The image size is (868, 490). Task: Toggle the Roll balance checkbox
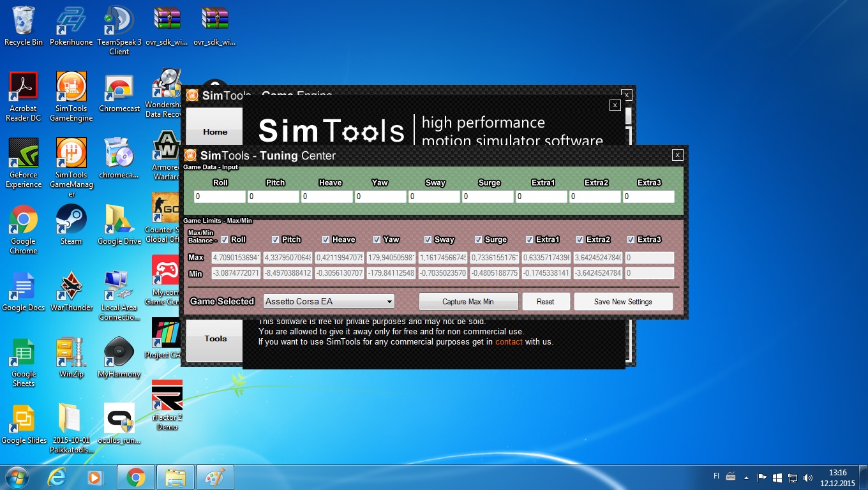pos(224,240)
